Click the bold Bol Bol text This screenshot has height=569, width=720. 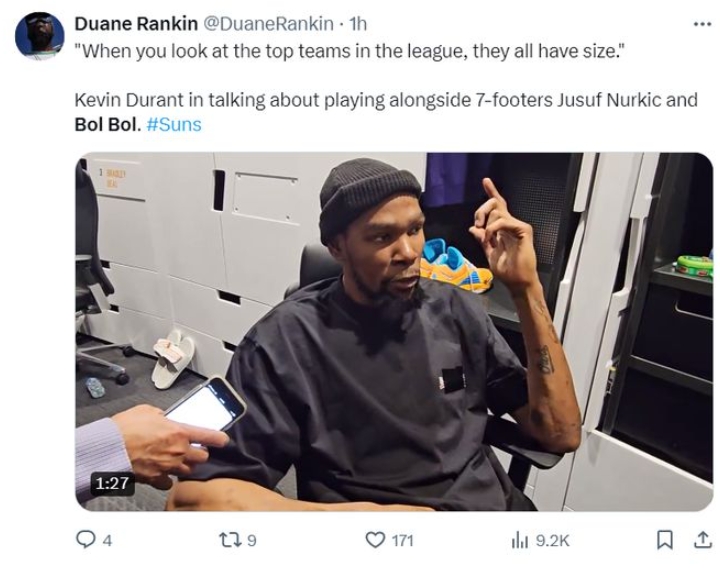pos(107,124)
